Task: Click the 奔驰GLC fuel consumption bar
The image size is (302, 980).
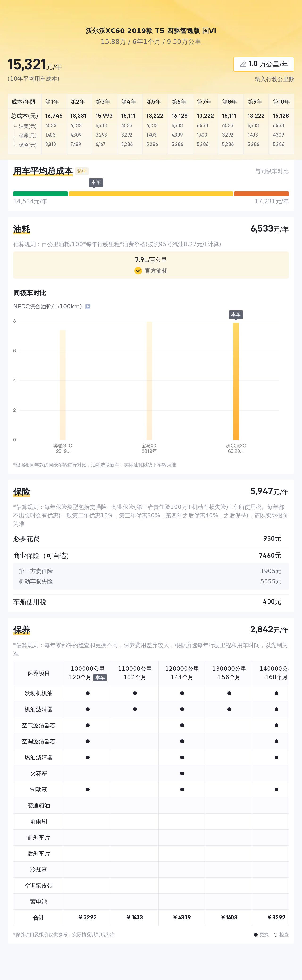Action: (63, 384)
